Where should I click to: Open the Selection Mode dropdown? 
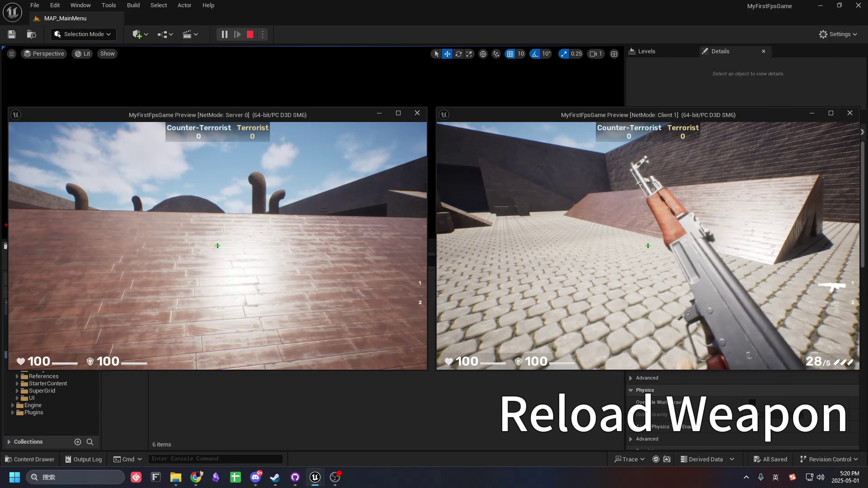point(83,34)
